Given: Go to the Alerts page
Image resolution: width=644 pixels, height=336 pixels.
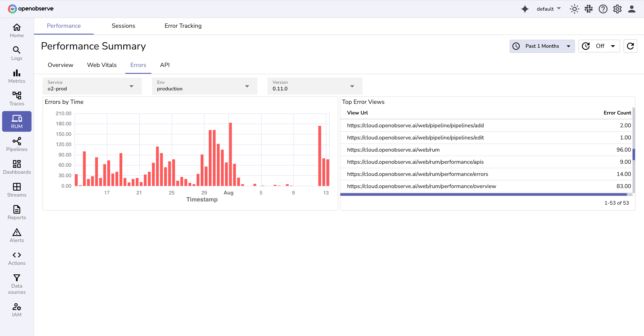Looking at the screenshot, I should tap(16, 235).
